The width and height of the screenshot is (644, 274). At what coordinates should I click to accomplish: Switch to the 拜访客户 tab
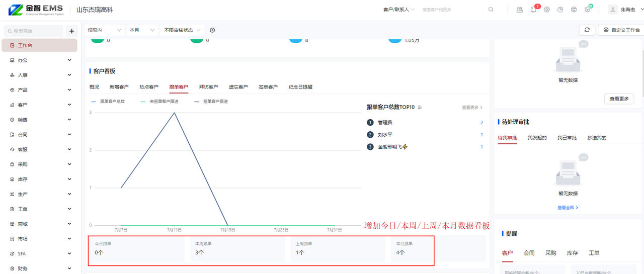[x=208, y=87]
